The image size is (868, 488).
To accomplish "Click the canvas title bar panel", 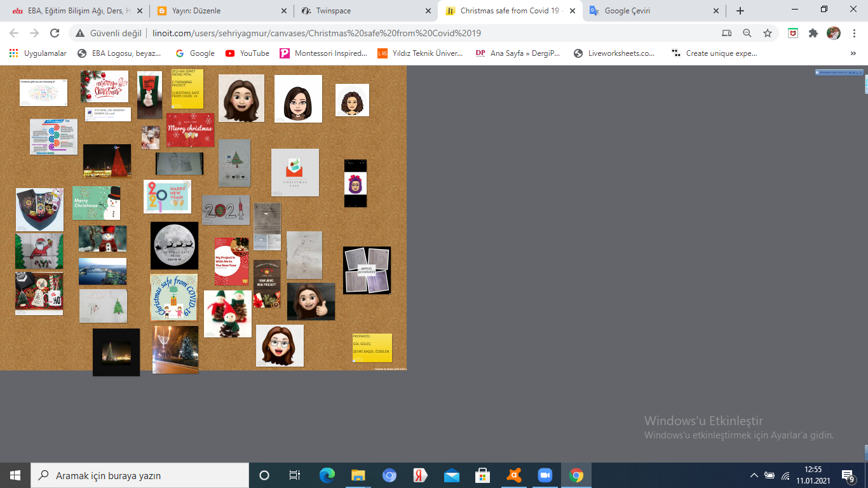I will point(839,73).
